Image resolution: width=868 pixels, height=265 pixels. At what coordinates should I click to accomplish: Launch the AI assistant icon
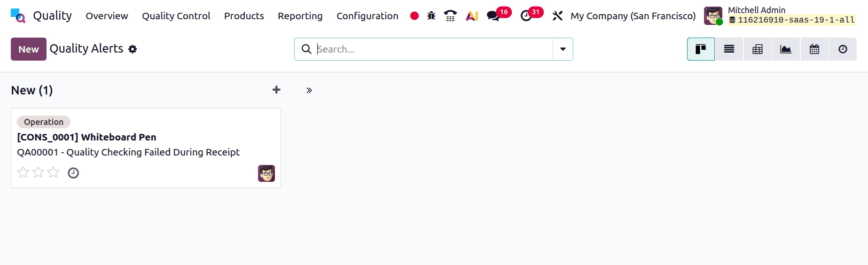[471, 16]
